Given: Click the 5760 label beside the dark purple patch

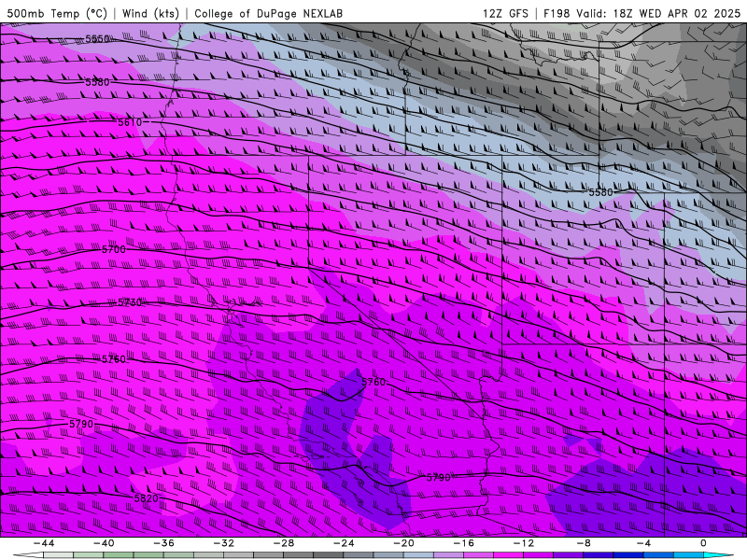Looking at the screenshot, I should 373,382.
